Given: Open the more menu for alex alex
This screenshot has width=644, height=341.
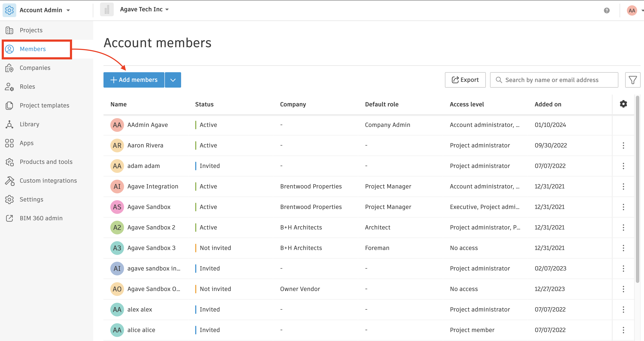Looking at the screenshot, I should (x=623, y=310).
